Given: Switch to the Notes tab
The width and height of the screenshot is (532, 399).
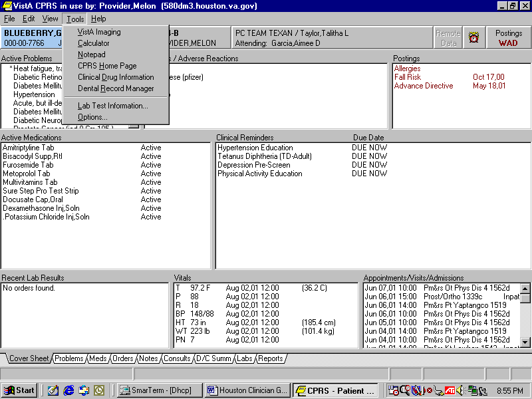Looking at the screenshot, I should pyautogui.click(x=148, y=358).
